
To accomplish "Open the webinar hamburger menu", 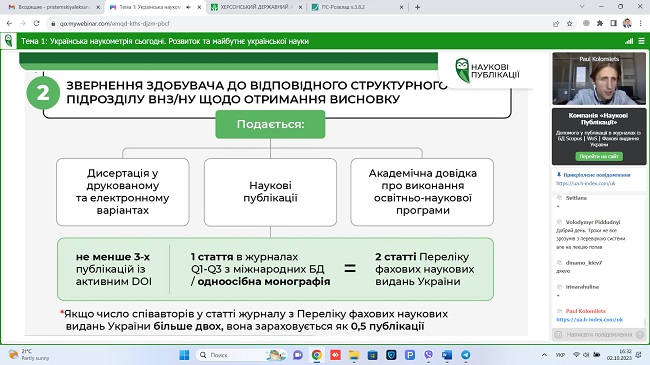I will pyautogui.click(x=641, y=41).
